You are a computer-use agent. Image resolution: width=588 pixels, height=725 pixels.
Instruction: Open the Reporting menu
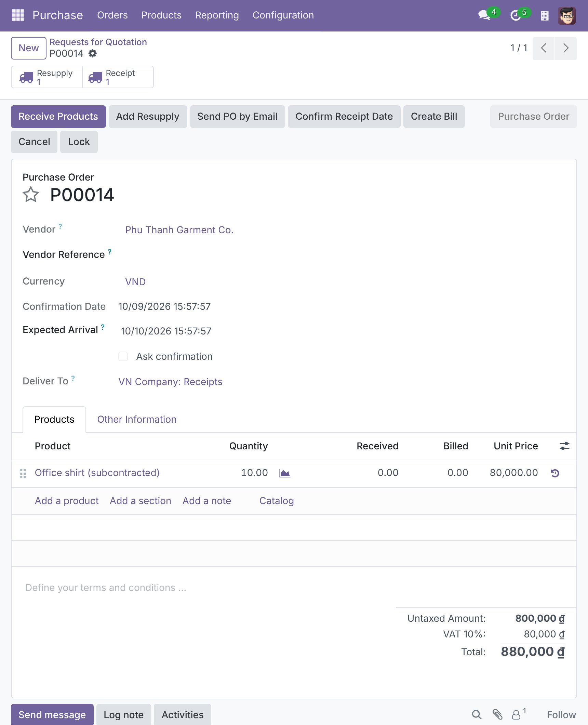[217, 15]
